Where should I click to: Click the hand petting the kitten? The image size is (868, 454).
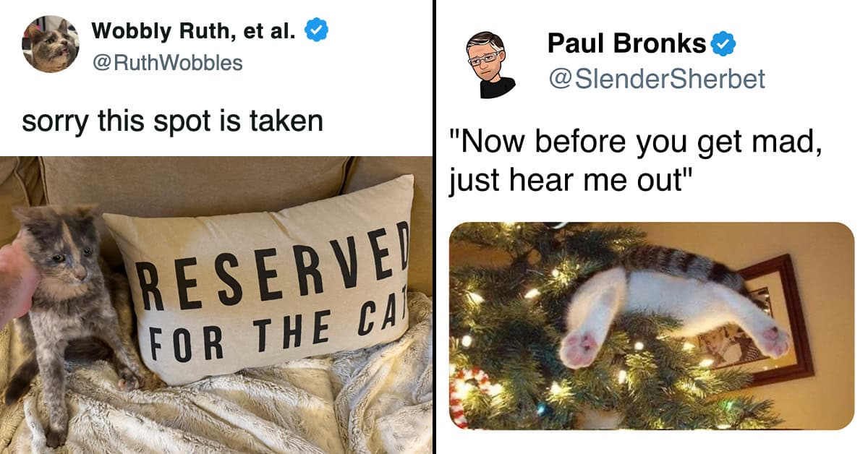(16, 283)
